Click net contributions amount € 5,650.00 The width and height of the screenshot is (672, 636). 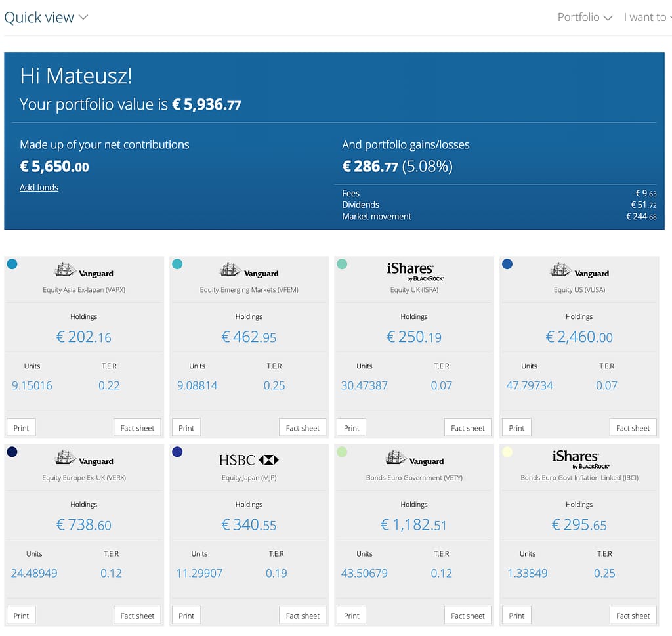coord(54,166)
